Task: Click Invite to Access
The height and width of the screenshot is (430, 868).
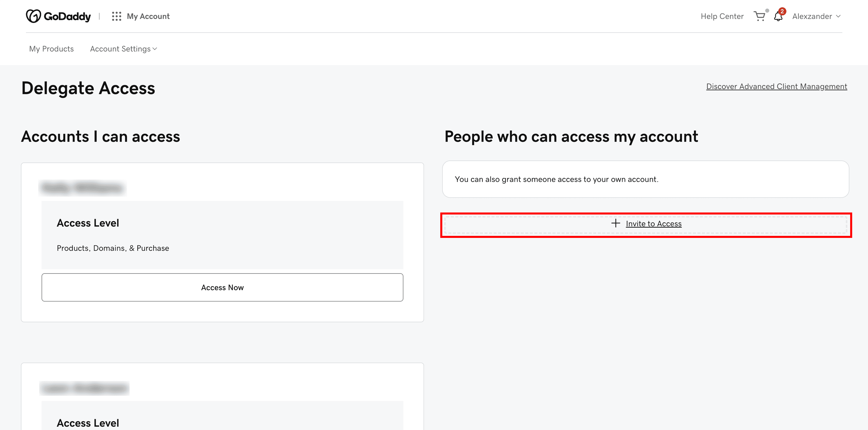Action: pyautogui.click(x=653, y=223)
